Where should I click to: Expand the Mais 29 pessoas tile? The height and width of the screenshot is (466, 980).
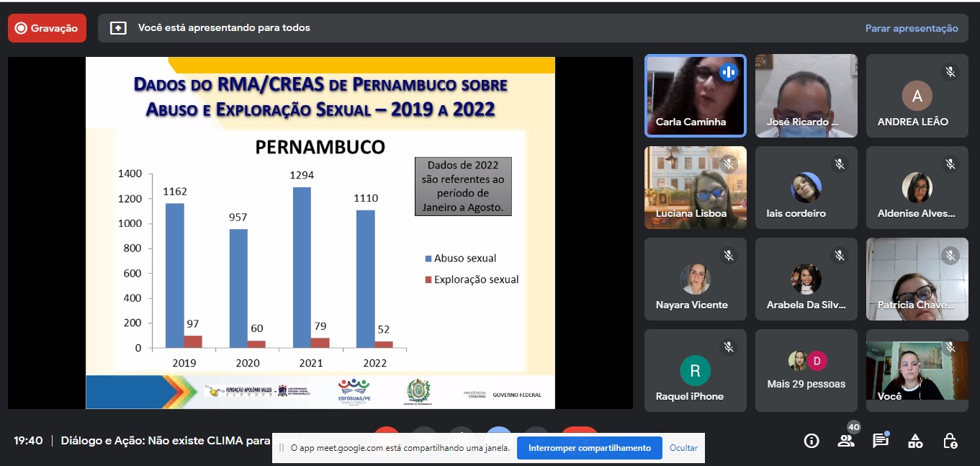806,370
